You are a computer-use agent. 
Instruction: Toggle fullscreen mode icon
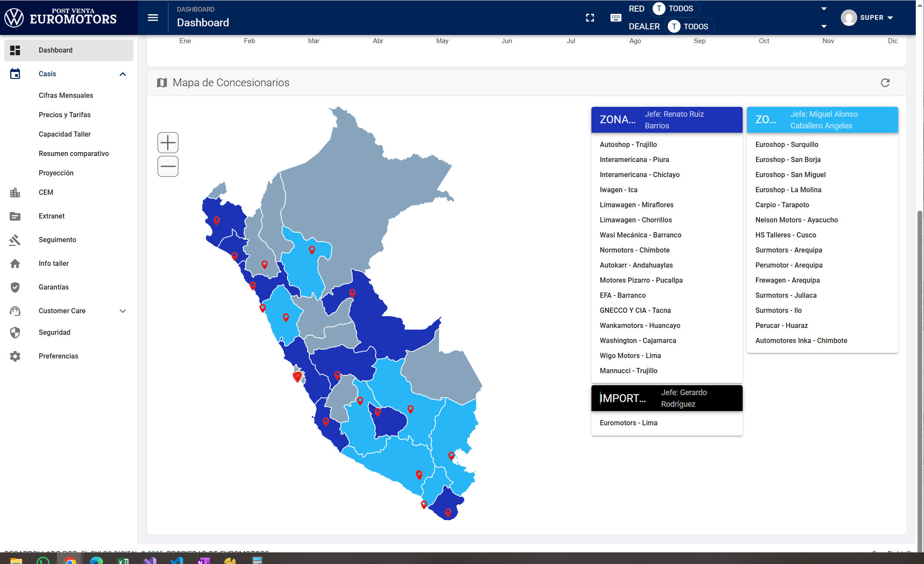point(590,18)
